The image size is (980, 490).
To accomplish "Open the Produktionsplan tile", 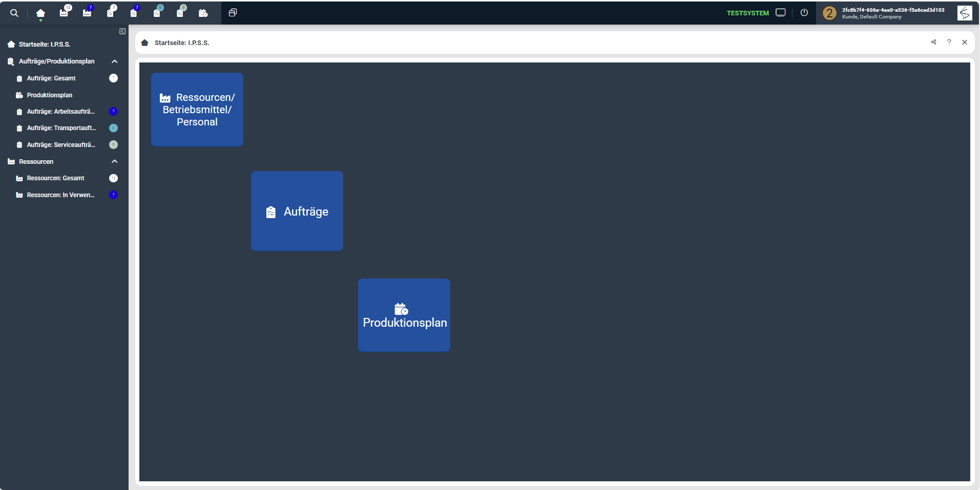I will [x=404, y=315].
